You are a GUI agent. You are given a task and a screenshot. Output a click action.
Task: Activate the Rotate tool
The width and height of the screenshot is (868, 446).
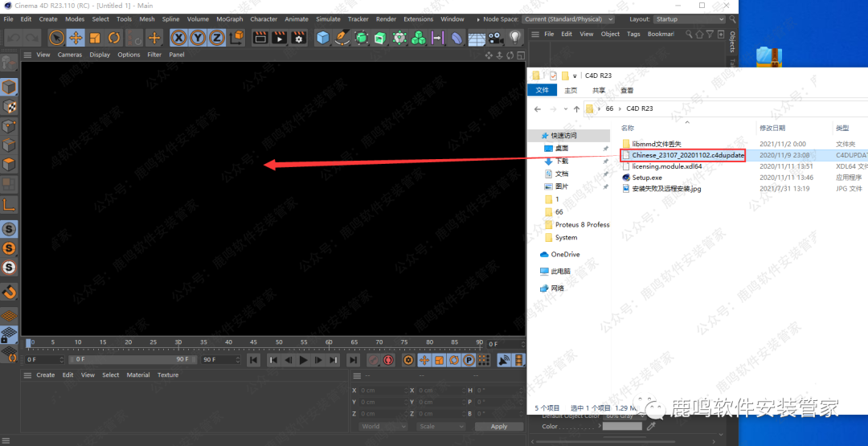click(x=114, y=38)
